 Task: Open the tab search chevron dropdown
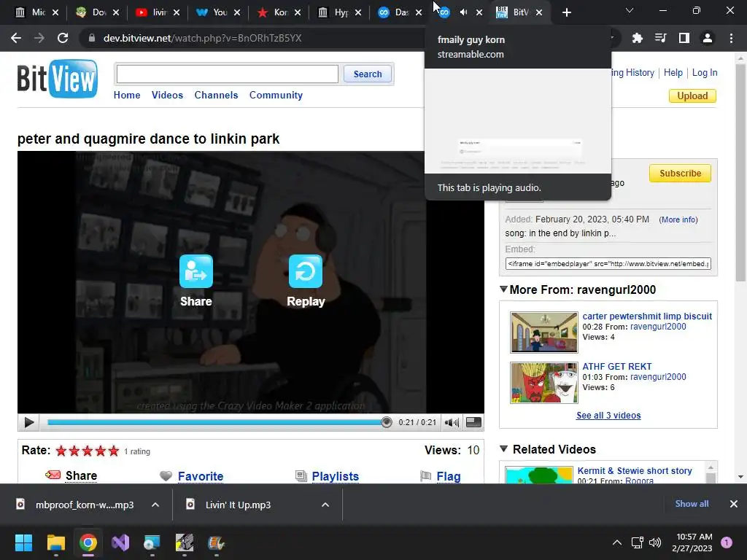click(x=630, y=10)
